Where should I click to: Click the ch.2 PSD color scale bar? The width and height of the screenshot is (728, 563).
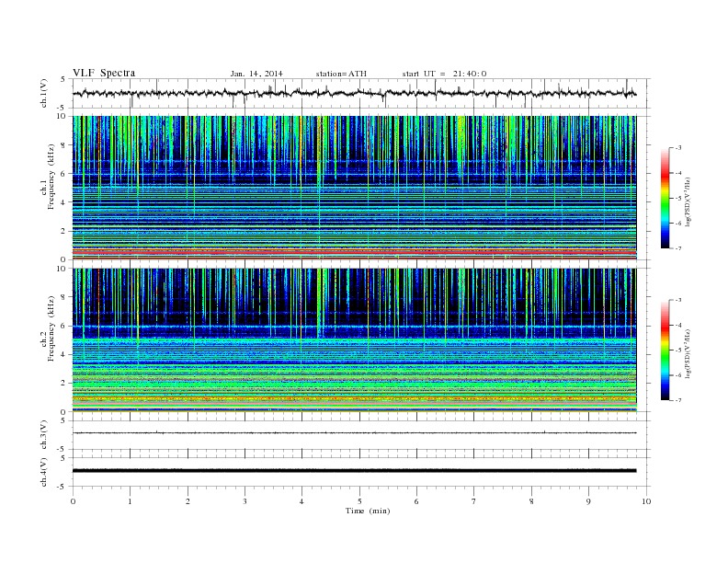665,350
